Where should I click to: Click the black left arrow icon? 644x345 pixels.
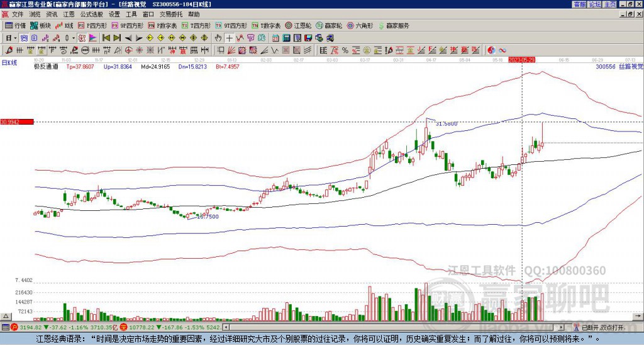tap(128, 38)
